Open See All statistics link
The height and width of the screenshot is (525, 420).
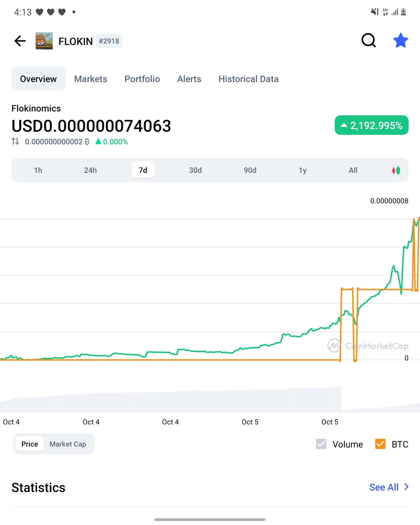pos(384,487)
